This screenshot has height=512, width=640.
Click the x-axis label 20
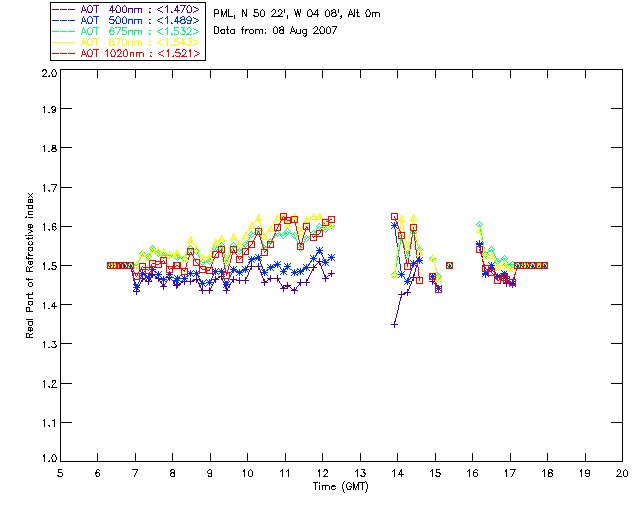(622, 473)
